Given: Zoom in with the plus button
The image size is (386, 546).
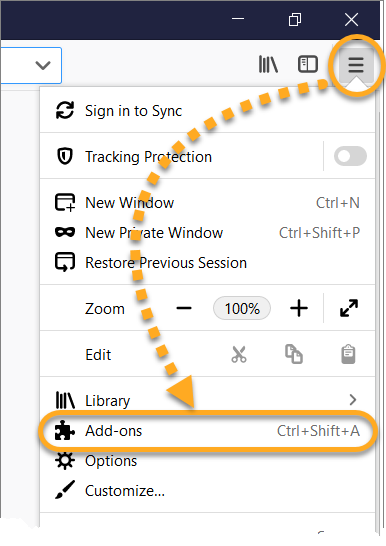Looking at the screenshot, I should pos(299,308).
